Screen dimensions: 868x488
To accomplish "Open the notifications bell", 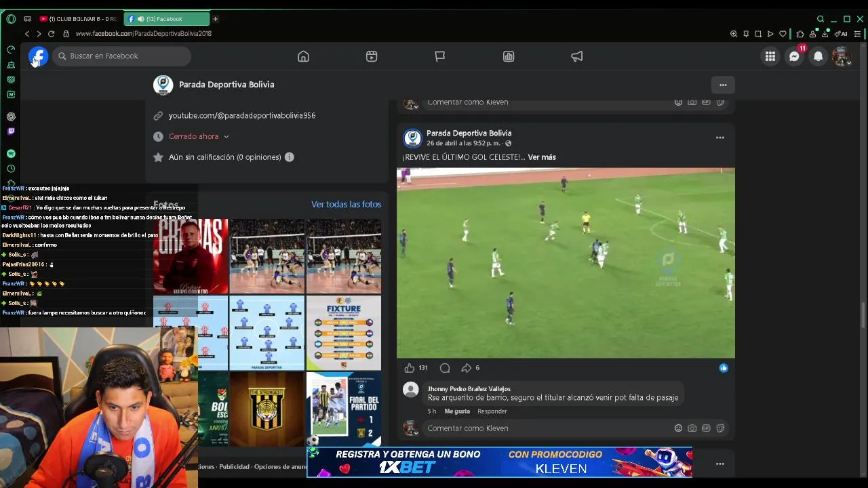I will [818, 56].
